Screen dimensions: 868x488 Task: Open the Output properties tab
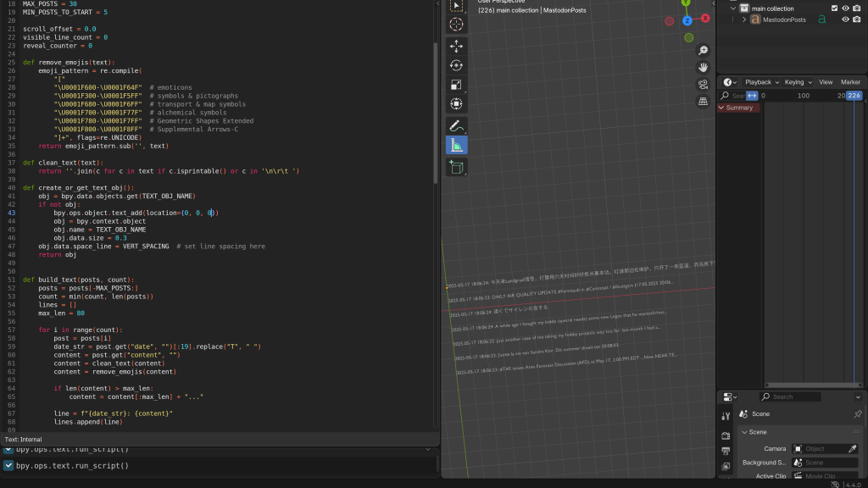pyautogui.click(x=726, y=451)
